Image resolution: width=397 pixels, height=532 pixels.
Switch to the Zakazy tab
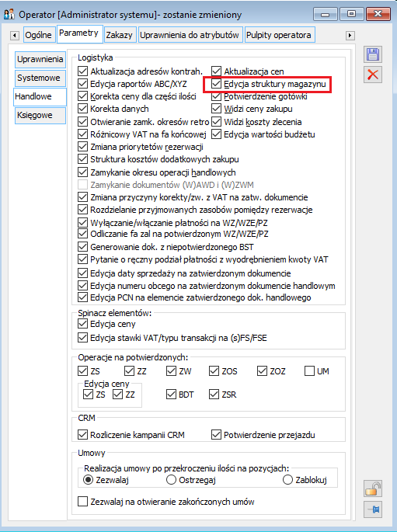(119, 35)
